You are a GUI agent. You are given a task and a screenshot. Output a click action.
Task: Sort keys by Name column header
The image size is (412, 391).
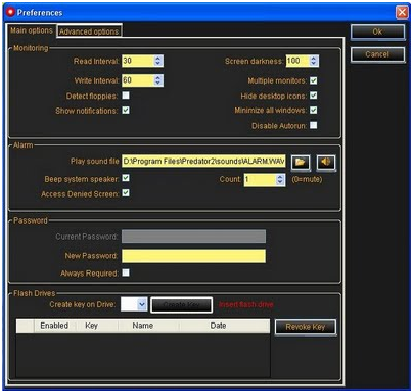(x=149, y=326)
